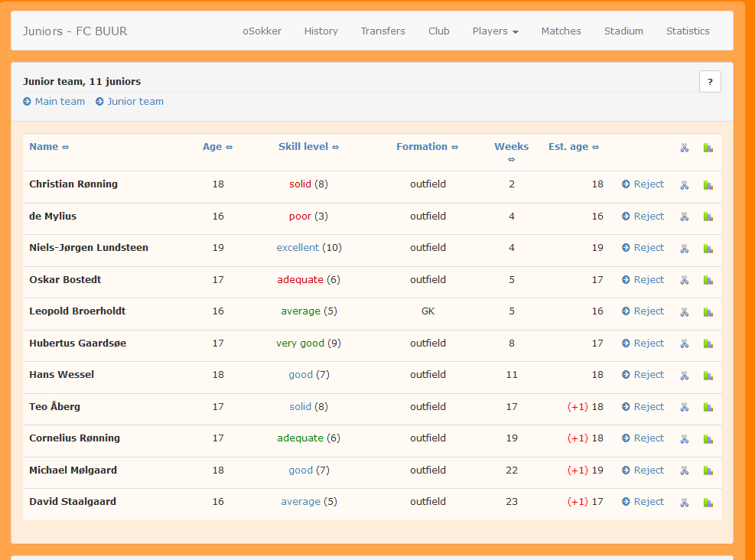Open Juniors - FC BUUR title link
The image size is (755, 560).
tap(75, 31)
